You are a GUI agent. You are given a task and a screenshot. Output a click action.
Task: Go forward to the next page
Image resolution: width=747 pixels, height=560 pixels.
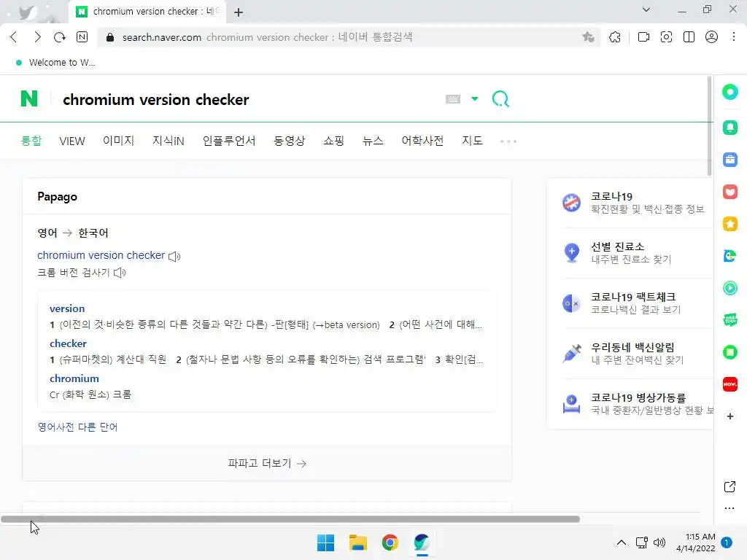coord(37,37)
